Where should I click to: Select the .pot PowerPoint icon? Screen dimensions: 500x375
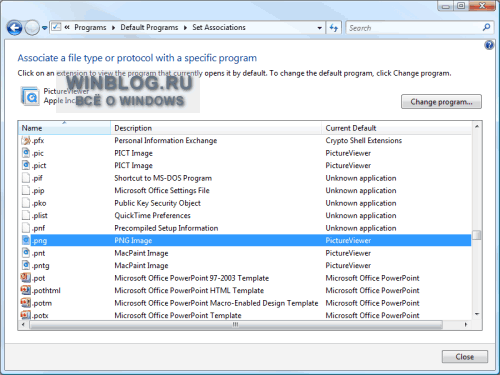point(26,278)
